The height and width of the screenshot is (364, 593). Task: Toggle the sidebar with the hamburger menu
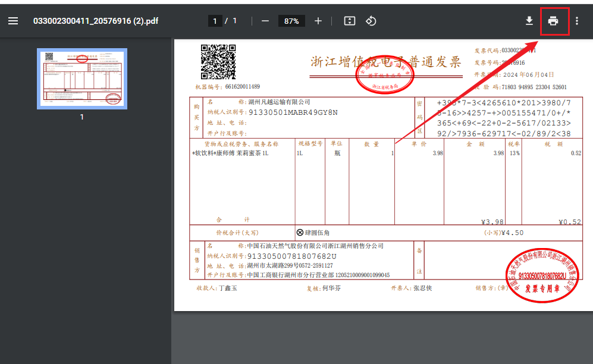click(13, 21)
